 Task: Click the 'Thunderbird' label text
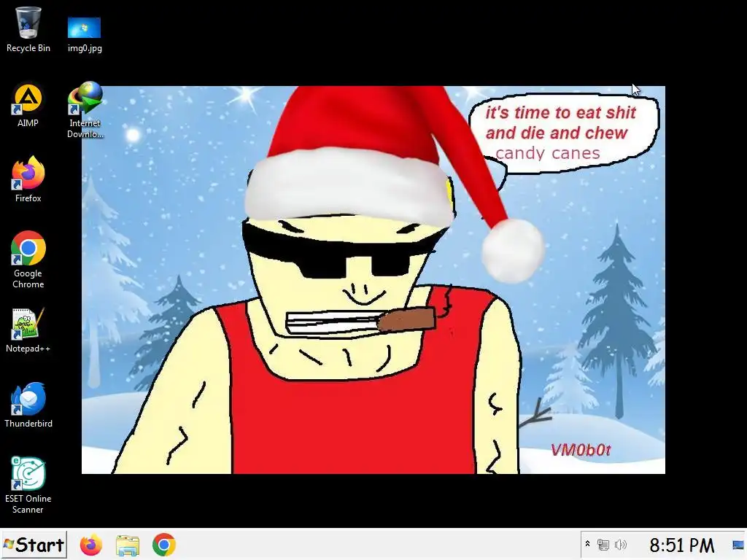click(28, 424)
